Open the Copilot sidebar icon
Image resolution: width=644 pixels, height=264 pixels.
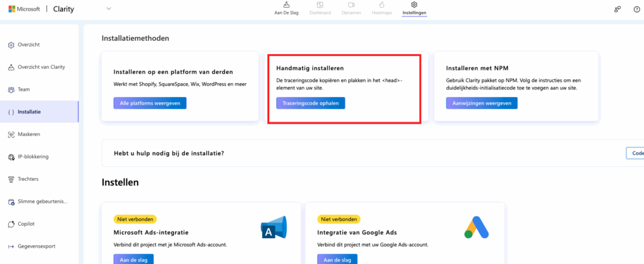tap(11, 224)
